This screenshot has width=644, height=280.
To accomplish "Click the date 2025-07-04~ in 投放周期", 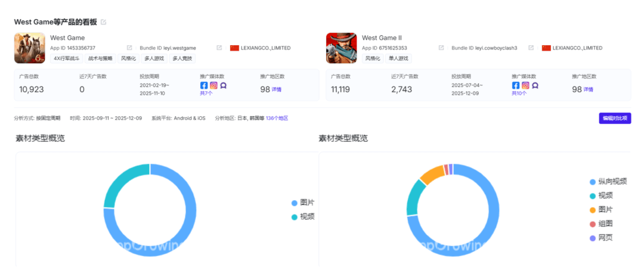I will pos(467,85).
